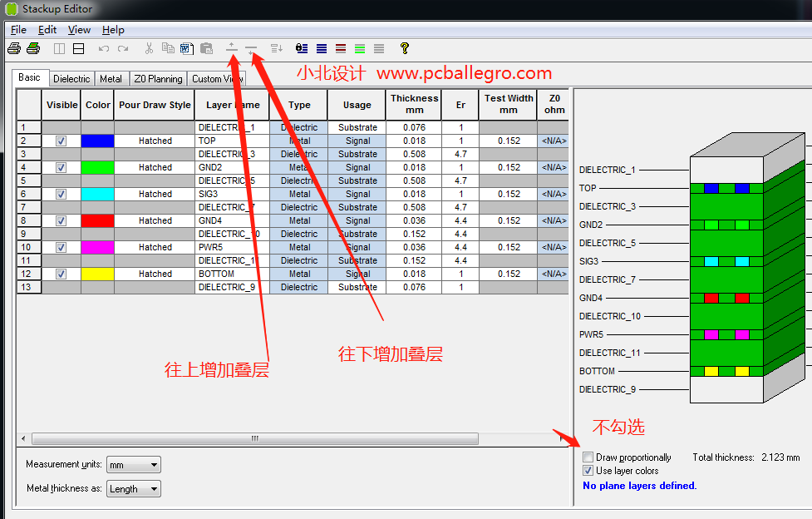
Task: Click the No plane layers defined message
Action: click(x=640, y=486)
